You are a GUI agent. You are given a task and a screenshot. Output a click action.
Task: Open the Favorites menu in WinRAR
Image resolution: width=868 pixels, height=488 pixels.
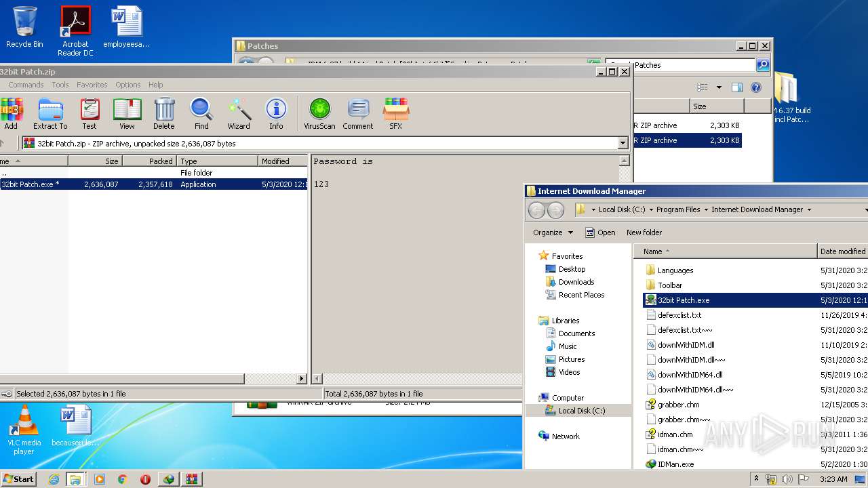[92, 85]
